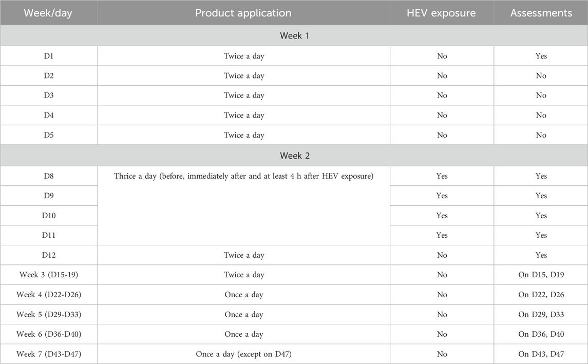The height and width of the screenshot is (364, 588).
Task: Select the On D43, D47 assessment cell
Action: tap(541, 354)
